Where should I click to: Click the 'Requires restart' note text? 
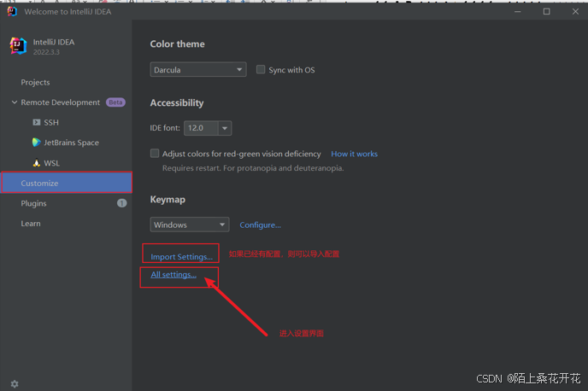tap(253, 168)
